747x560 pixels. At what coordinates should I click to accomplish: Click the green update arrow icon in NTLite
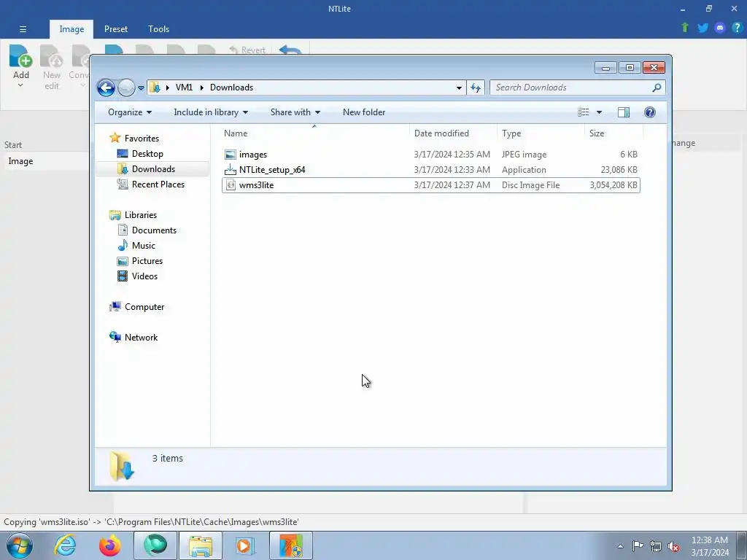(x=685, y=28)
